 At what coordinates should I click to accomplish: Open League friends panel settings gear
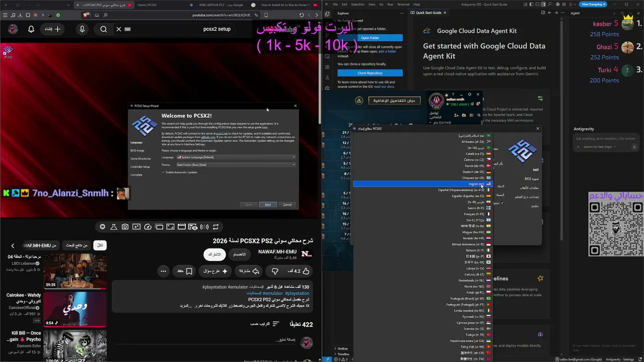(x=470, y=95)
